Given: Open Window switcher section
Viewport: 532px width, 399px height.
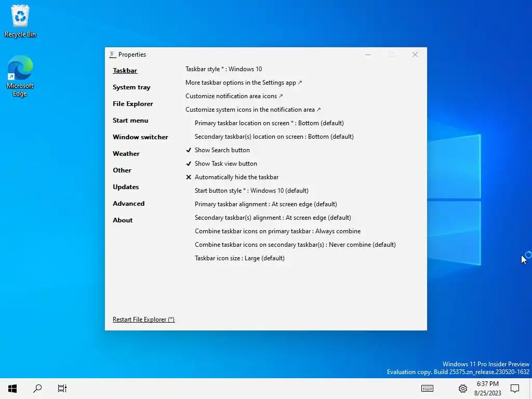Looking at the screenshot, I should pyautogui.click(x=140, y=137).
